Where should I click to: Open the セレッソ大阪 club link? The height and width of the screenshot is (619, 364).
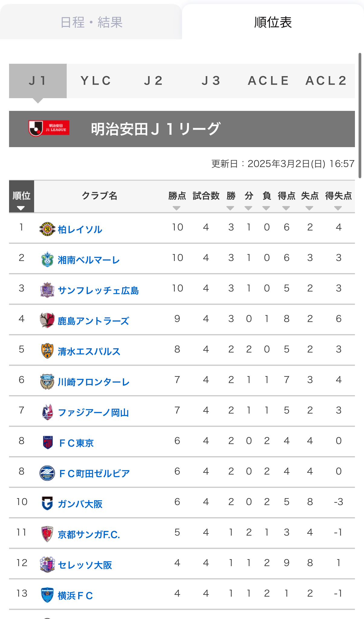click(85, 565)
